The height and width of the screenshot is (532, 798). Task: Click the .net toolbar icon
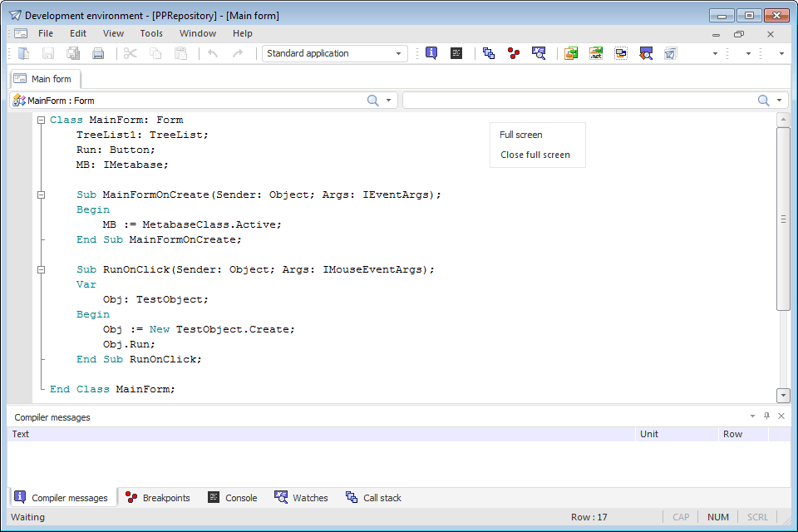(596, 53)
